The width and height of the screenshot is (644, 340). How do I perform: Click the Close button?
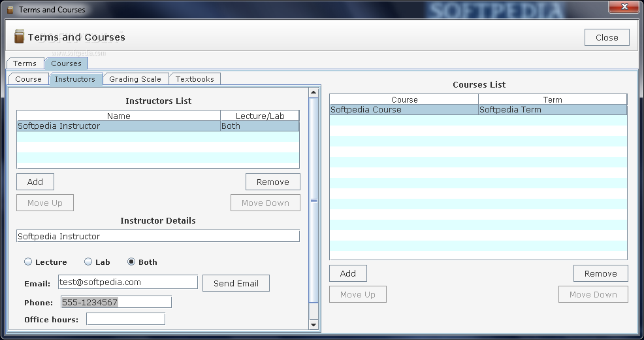point(607,37)
